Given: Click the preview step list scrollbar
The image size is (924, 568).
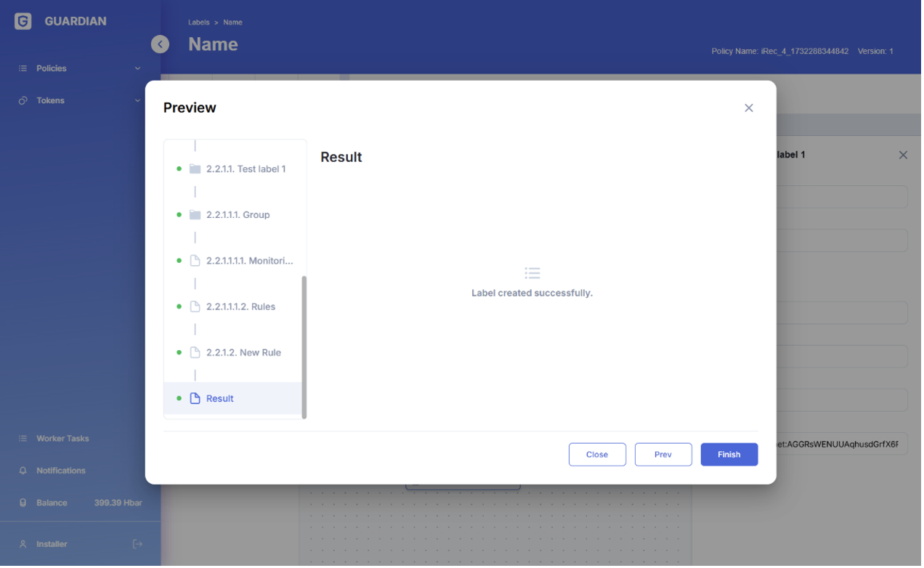Looking at the screenshot, I should [304, 347].
